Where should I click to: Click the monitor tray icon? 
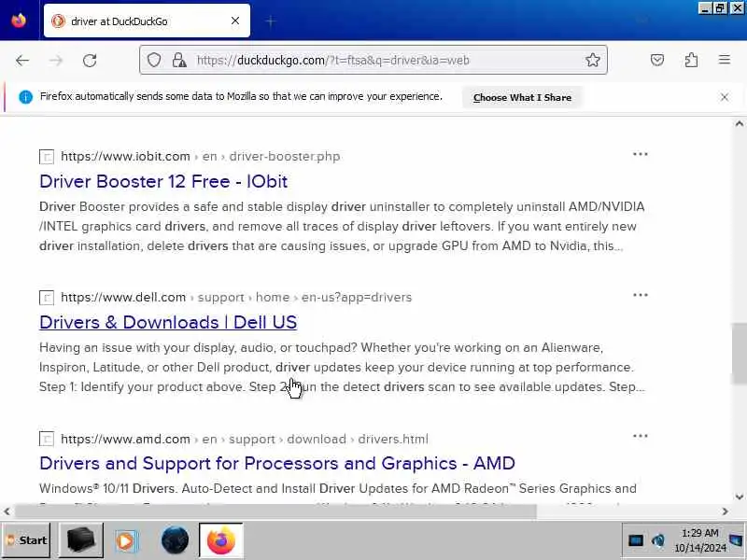pyautogui.click(x=636, y=540)
